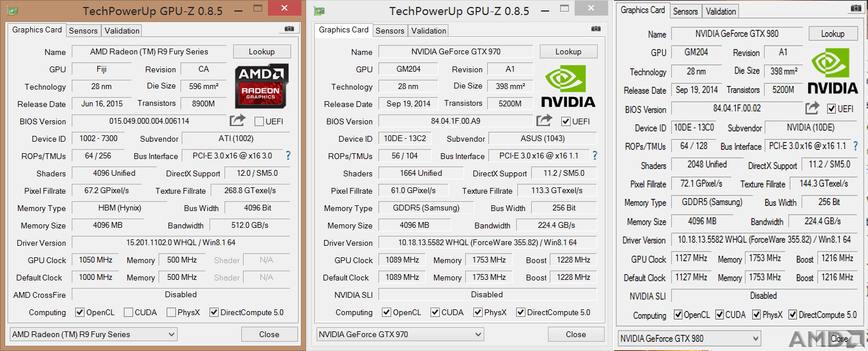This screenshot has height=351, width=868.
Task: Click the 2048 Unified shaders value
Action: coord(707,165)
